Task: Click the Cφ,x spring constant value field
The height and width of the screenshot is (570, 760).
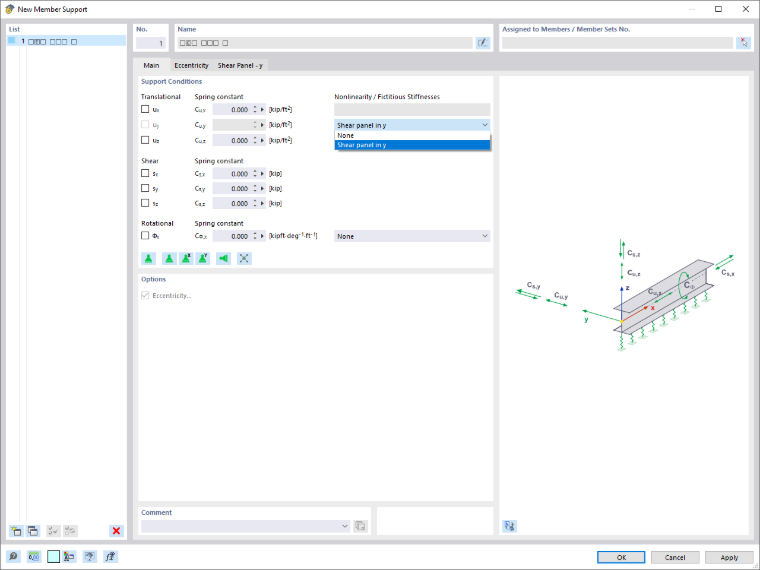Action: (232, 236)
